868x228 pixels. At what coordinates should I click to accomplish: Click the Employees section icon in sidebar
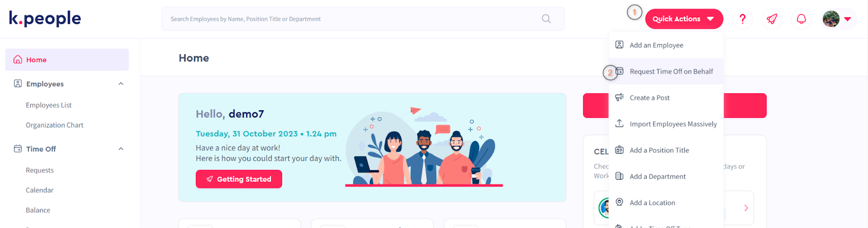18,84
